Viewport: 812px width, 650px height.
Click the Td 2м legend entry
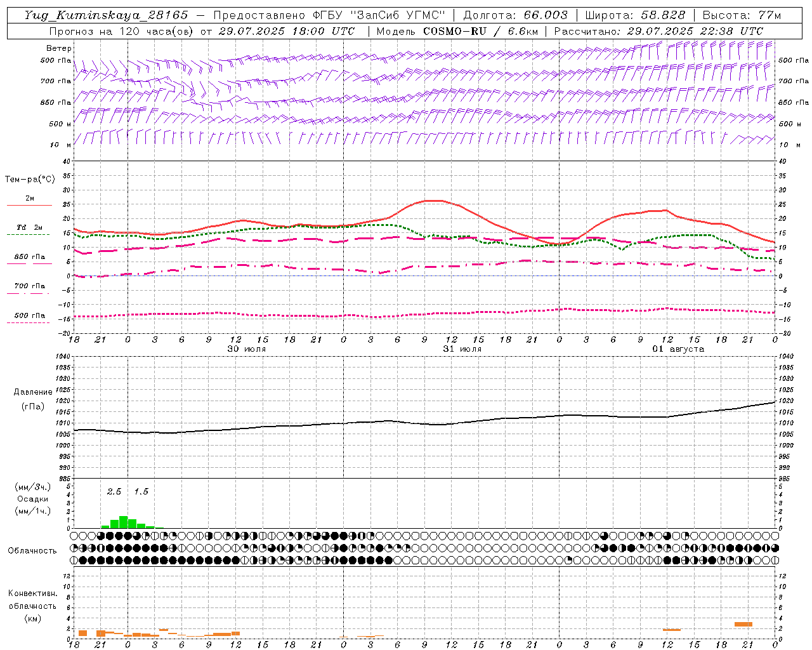click(x=30, y=227)
